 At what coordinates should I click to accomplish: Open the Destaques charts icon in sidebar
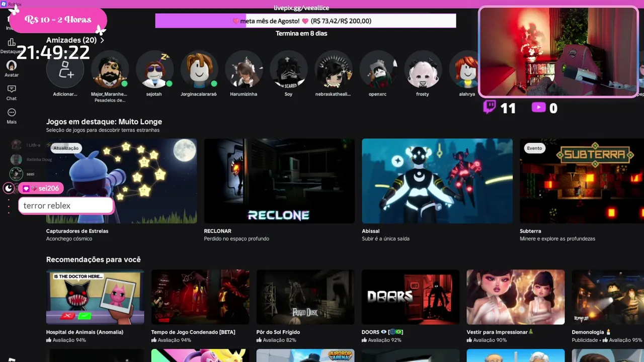(x=11, y=43)
